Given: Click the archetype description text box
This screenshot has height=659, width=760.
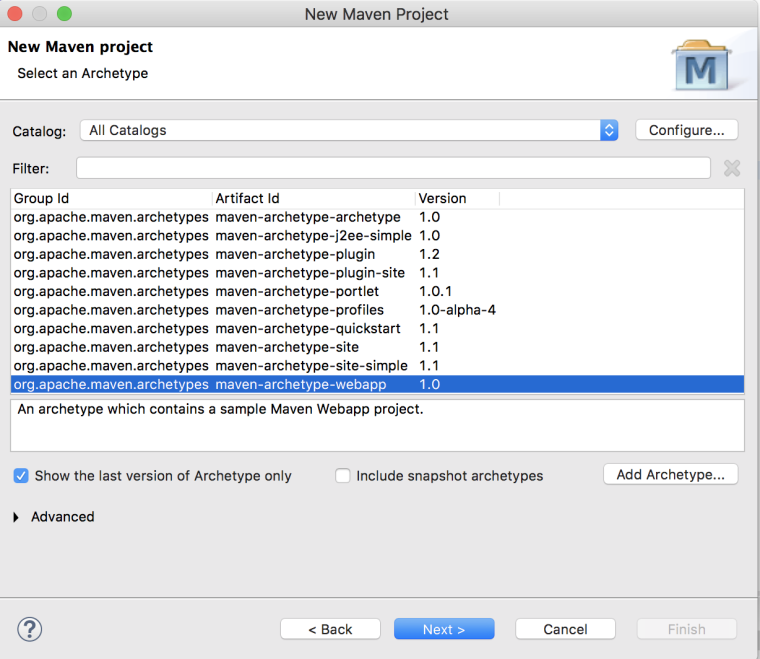Looking at the screenshot, I should (377, 425).
